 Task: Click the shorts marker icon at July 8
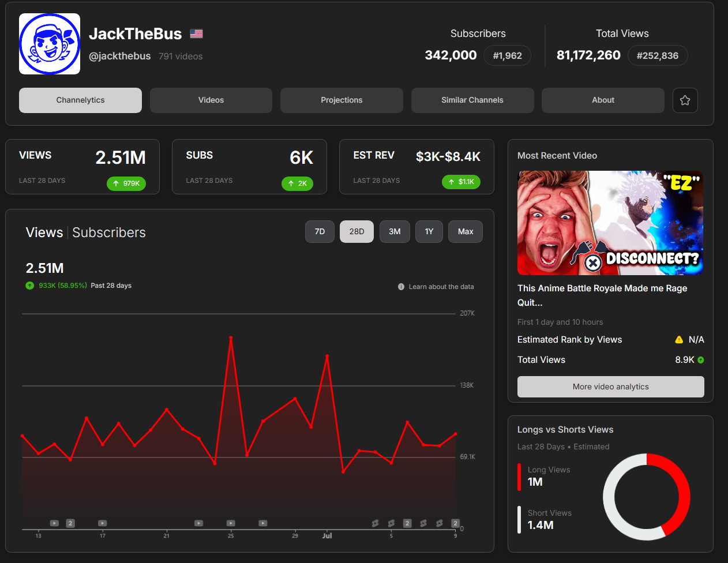(440, 523)
